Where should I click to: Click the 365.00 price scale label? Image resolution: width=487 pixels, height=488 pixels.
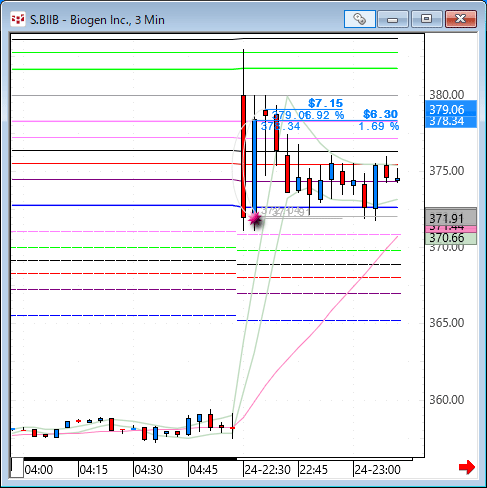[446, 323]
